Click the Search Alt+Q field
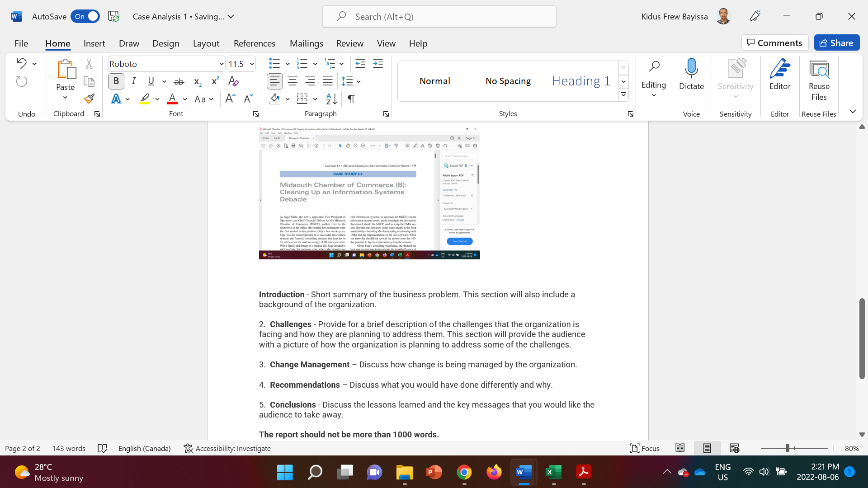This screenshot has height=488, width=868. [x=439, y=16]
